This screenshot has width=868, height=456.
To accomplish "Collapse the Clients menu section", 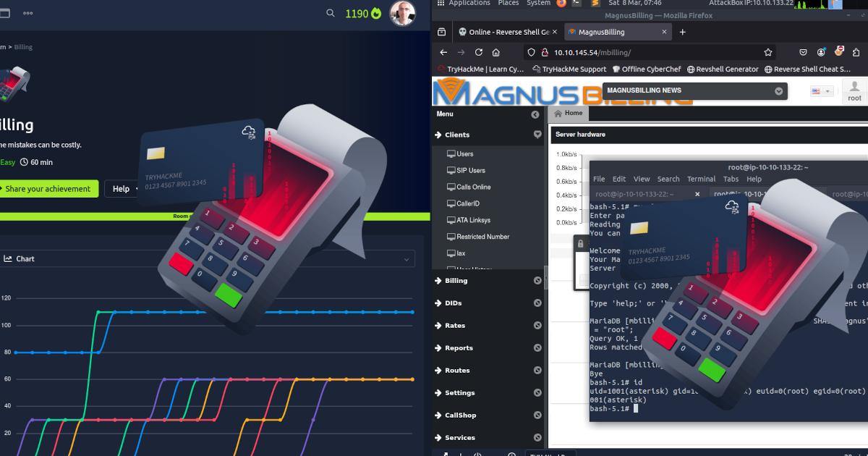I will pos(537,135).
